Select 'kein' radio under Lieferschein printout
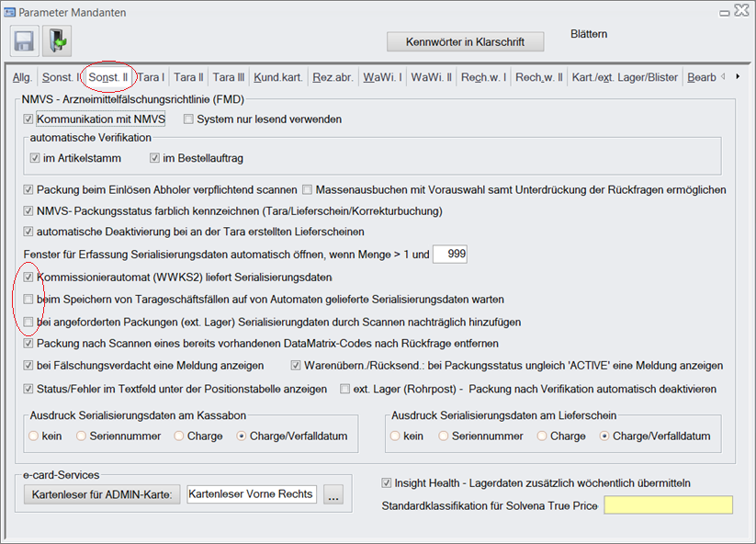Image resolution: width=756 pixels, height=544 pixels. coord(397,436)
